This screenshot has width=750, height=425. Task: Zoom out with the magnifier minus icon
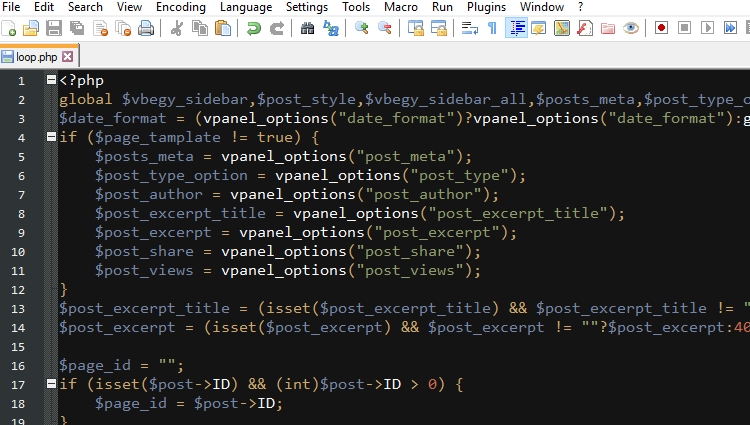coord(385,28)
